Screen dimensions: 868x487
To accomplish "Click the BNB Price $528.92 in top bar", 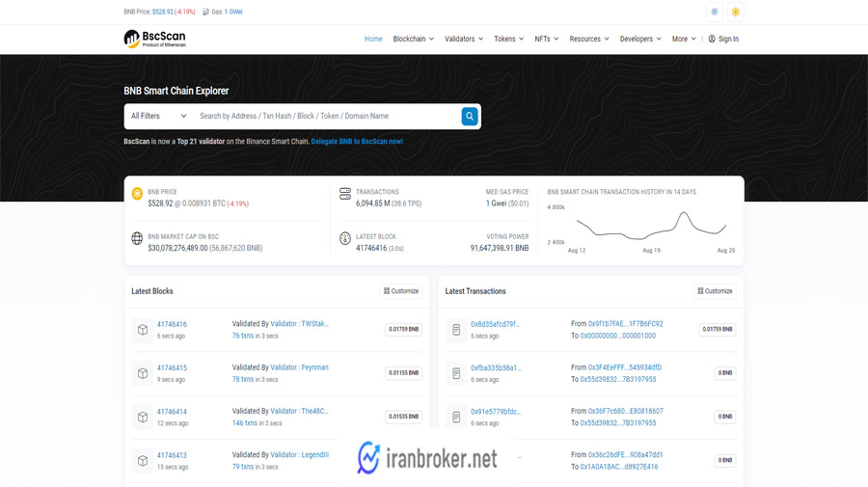I will [x=163, y=12].
